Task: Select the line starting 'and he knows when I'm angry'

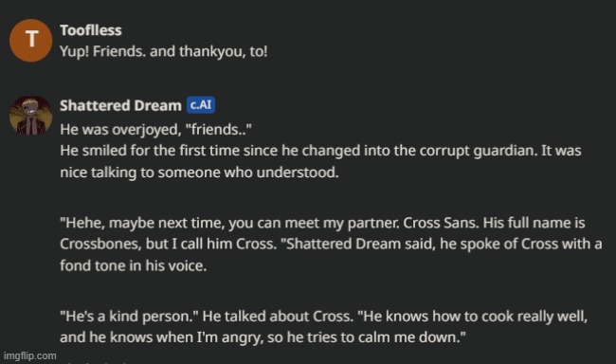Action: [x=263, y=337]
